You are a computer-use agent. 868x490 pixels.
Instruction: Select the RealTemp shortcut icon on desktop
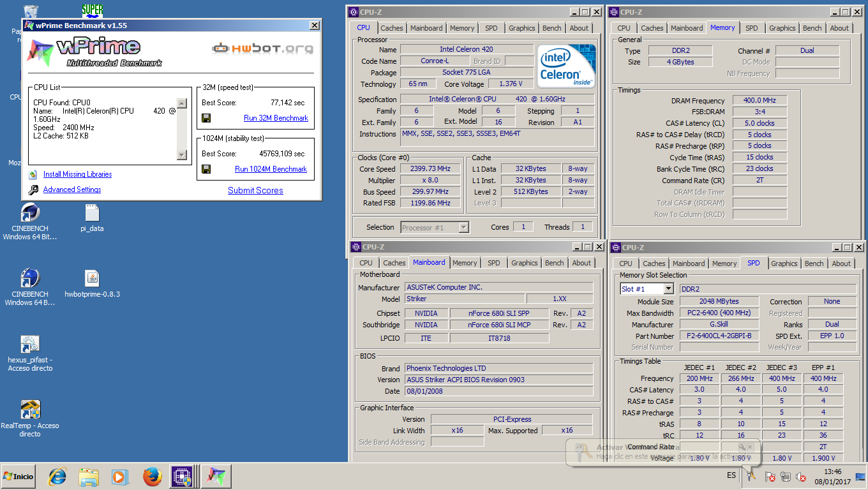30,410
